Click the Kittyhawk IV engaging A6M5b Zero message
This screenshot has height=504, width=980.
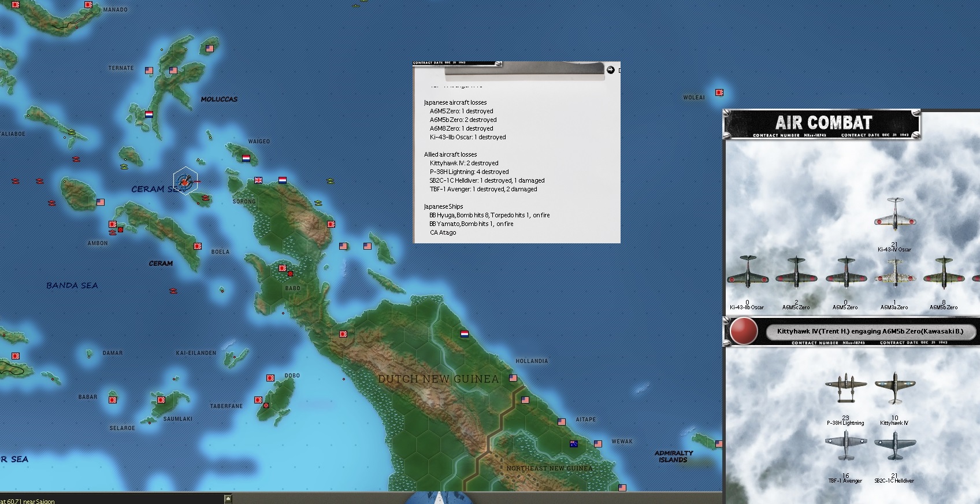(x=870, y=332)
